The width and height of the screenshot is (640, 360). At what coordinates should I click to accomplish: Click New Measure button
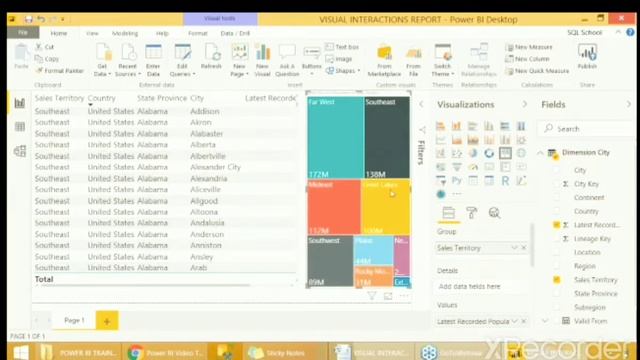coord(529,47)
